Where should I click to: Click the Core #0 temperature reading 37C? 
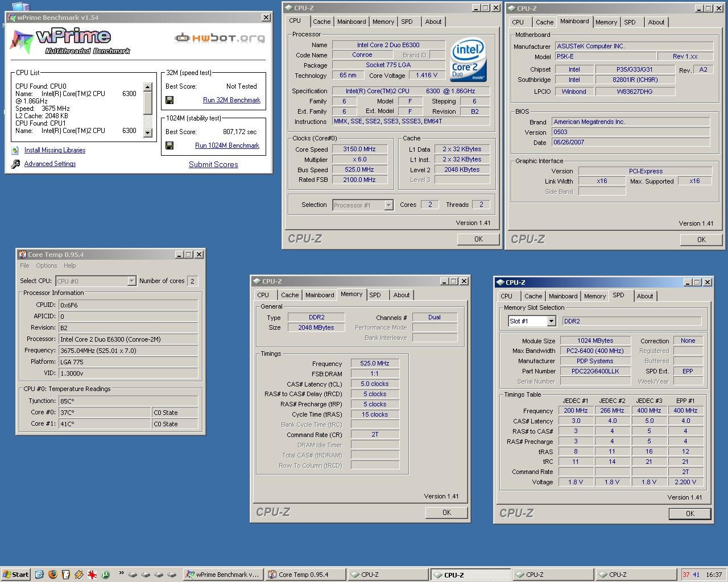pyautogui.click(x=105, y=413)
